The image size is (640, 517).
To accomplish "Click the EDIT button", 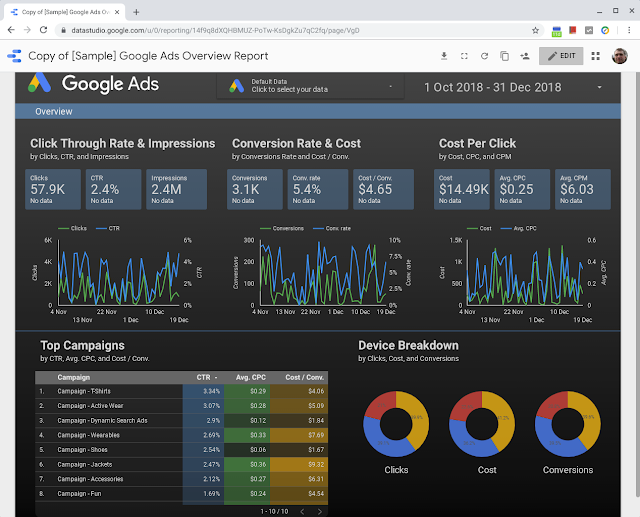I will 561,56.
